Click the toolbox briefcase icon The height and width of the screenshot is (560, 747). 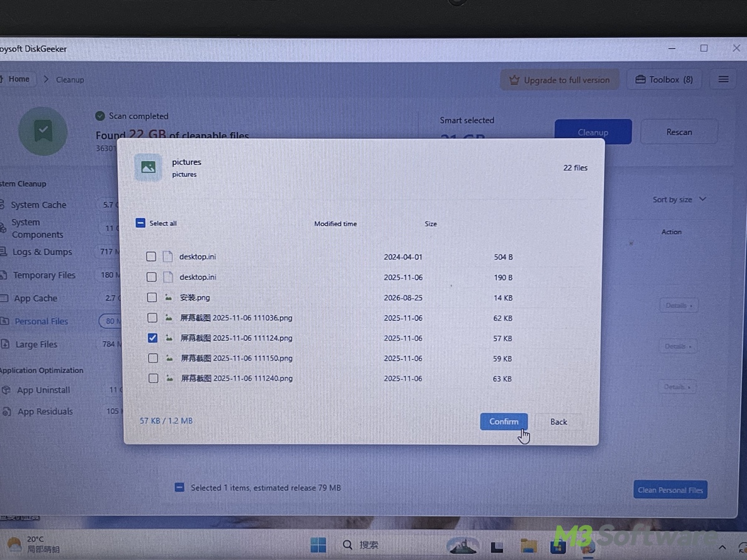pos(640,80)
